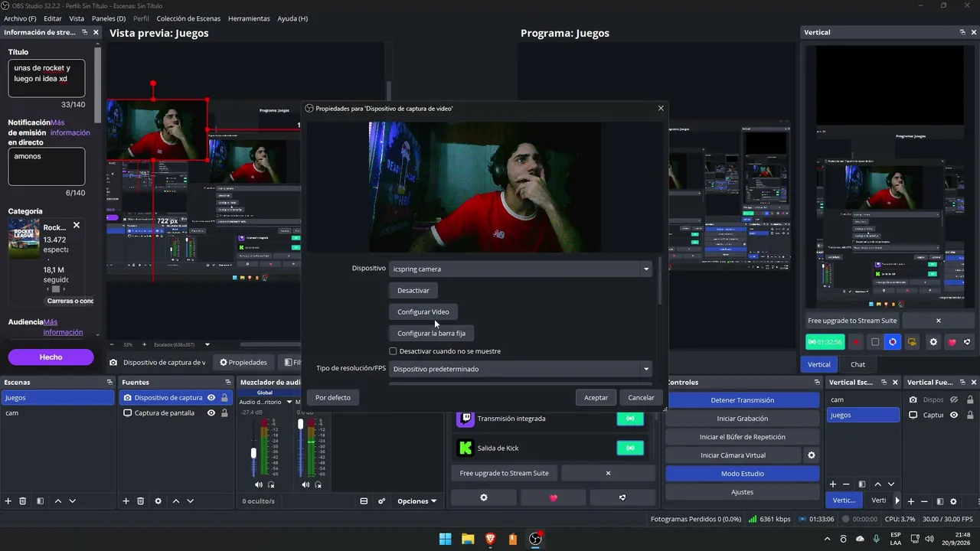Move the selected source up in Fuentes
Image resolution: width=980 pixels, height=551 pixels.
[x=175, y=501]
